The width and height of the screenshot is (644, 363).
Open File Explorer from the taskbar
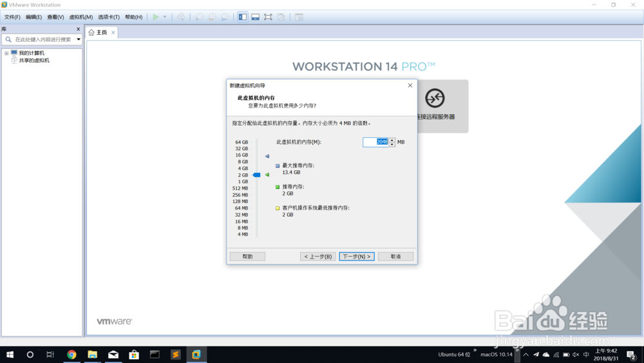pyautogui.click(x=92, y=355)
